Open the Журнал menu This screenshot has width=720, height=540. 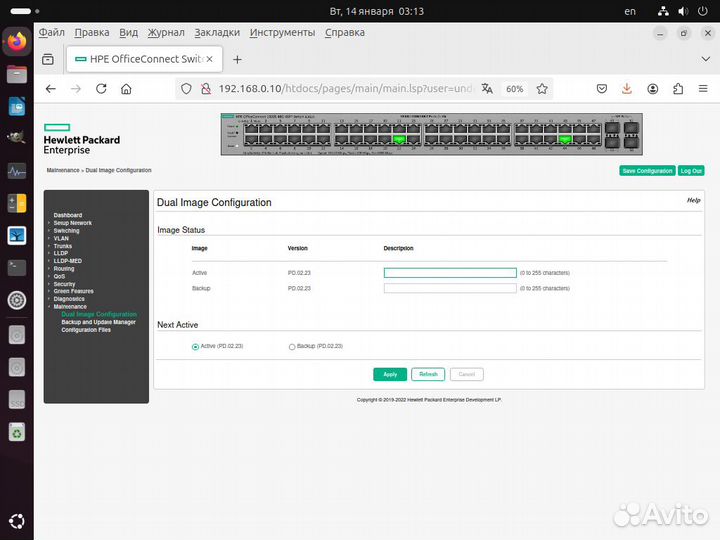pyautogui.click(x=166, y=33)
